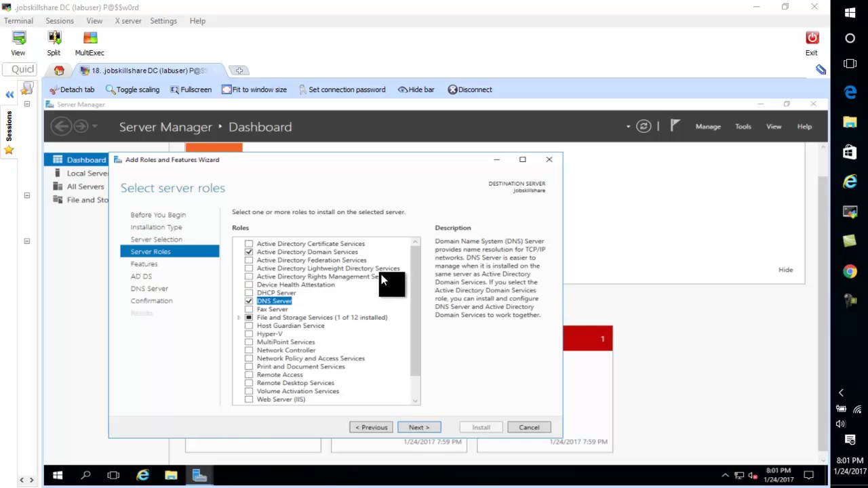The image size is (868, 488).
Task: Go to Server Selection wizard step
Action: pyautogui.click(x=156, y=239)
